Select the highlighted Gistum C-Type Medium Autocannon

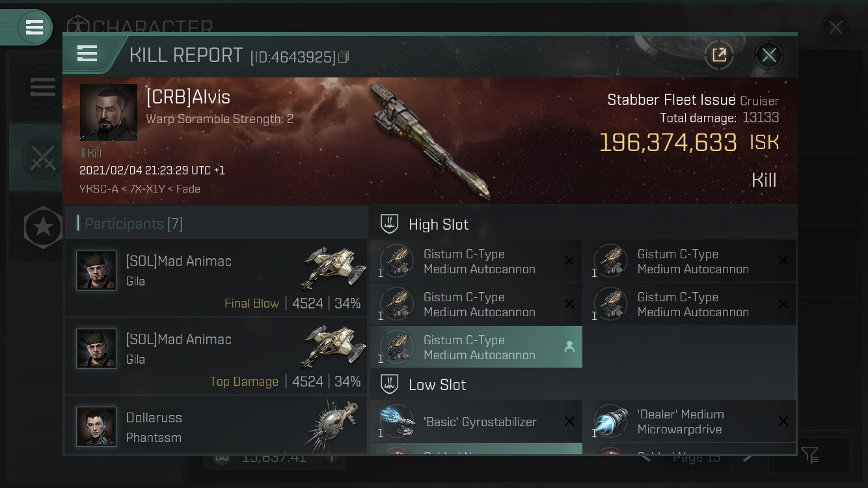[476, 347]
